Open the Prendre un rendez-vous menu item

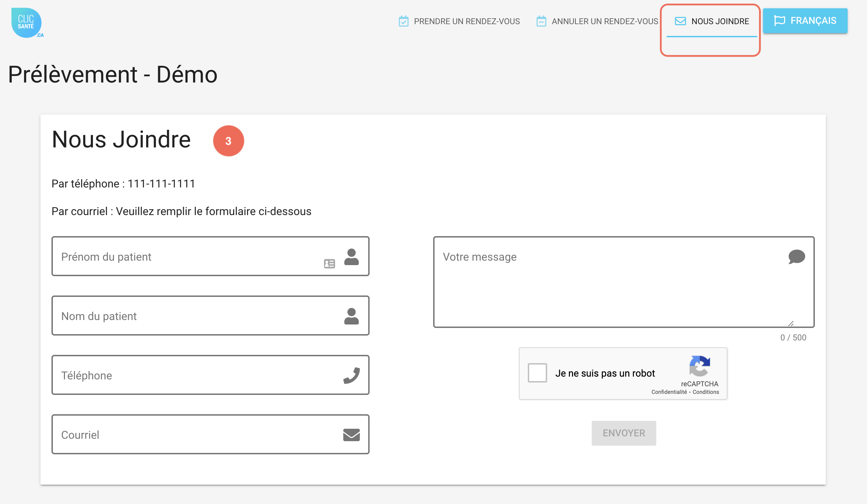467,21
